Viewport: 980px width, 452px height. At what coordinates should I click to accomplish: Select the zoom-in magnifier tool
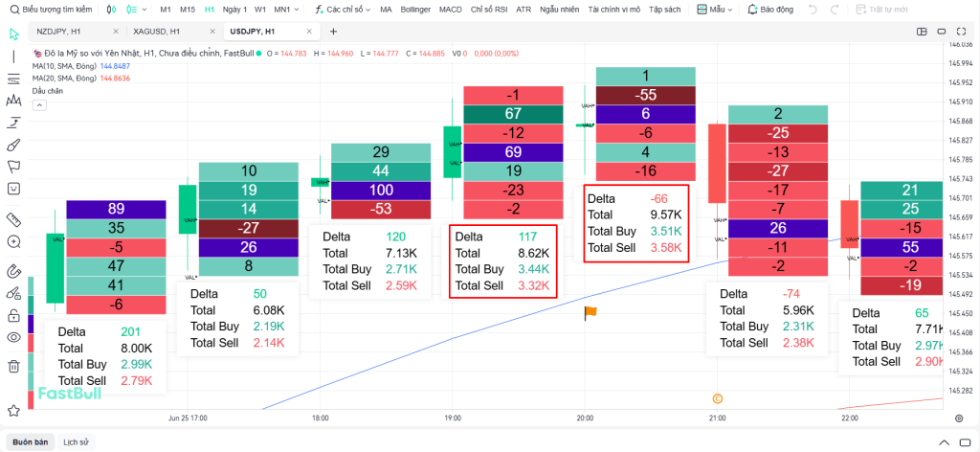pos(13,242)
